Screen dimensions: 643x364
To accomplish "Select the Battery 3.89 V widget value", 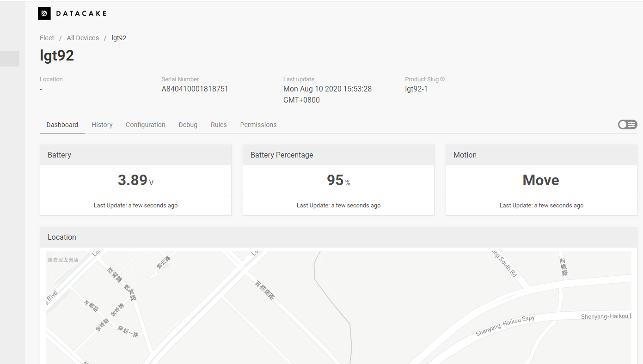I will [135, 180].
